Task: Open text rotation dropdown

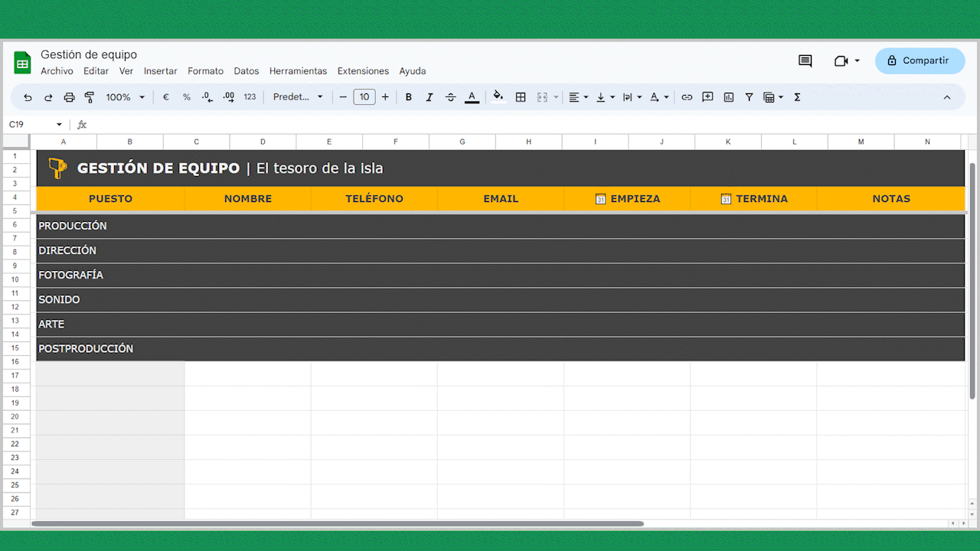Action: click(x=659, y=97)
